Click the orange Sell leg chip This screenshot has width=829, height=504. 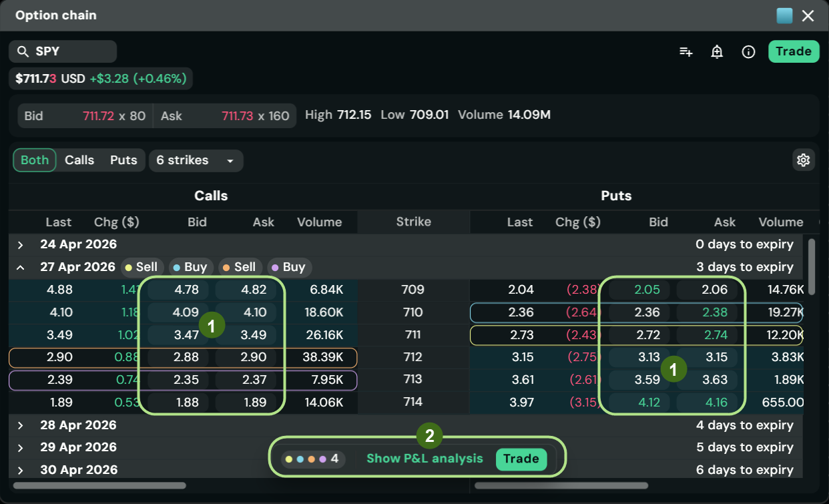pos(240,267)
